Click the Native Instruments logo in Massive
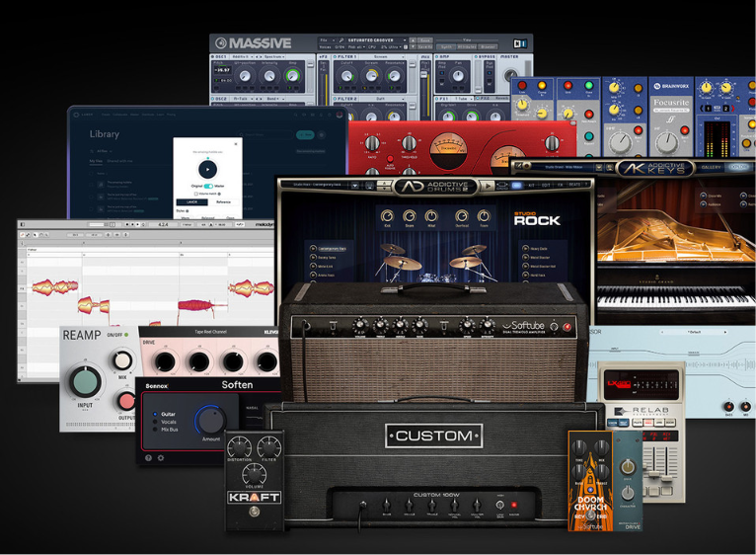The height and width of the screenshot is (555, 756). 520,43
